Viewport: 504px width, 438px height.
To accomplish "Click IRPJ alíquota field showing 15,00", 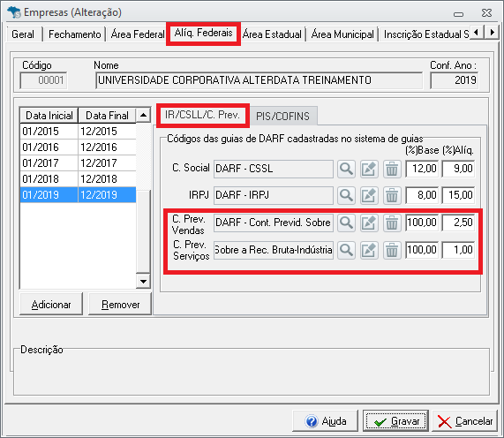I will 459,195.
